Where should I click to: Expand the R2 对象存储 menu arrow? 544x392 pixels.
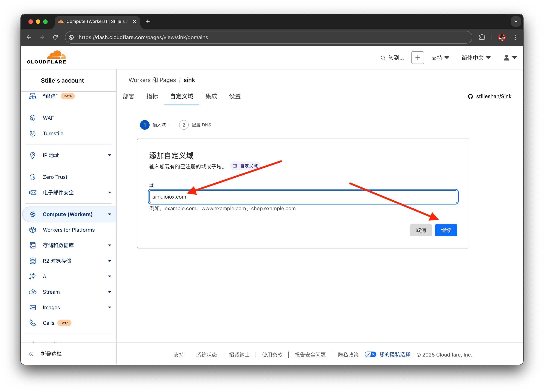tap(110, 261)
